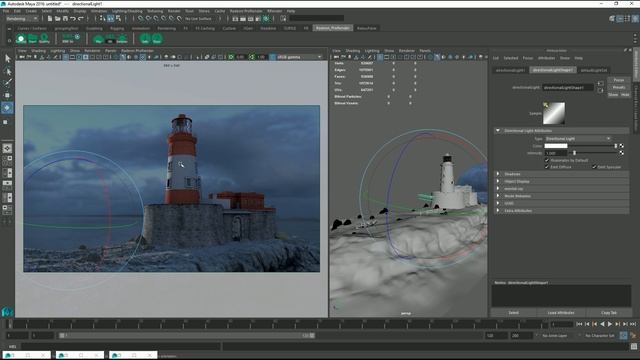
Task: Open the Radeon ProRender shelf tab
Action: point(333,28)
